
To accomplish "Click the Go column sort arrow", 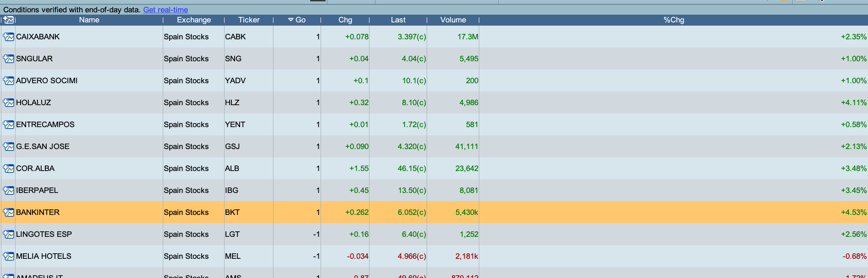I will [291, 20].
